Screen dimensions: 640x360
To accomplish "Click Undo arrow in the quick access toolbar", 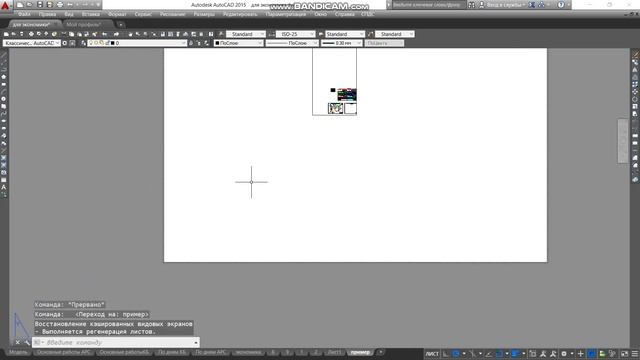I will click(x=70, y=5).
